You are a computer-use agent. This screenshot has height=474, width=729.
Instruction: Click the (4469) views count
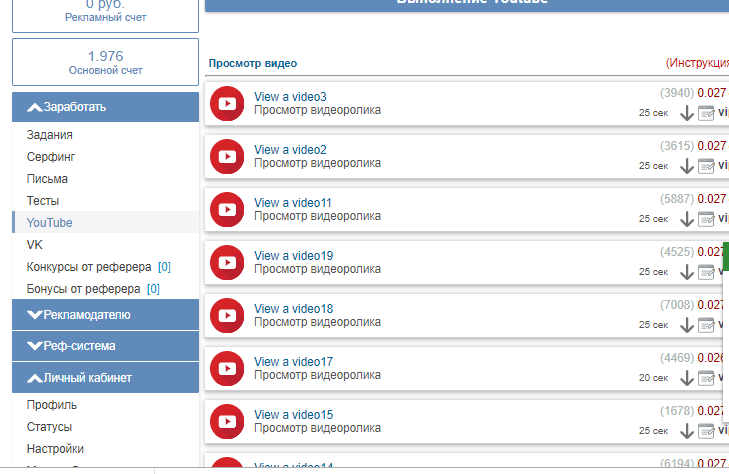(x=677, y=358)
